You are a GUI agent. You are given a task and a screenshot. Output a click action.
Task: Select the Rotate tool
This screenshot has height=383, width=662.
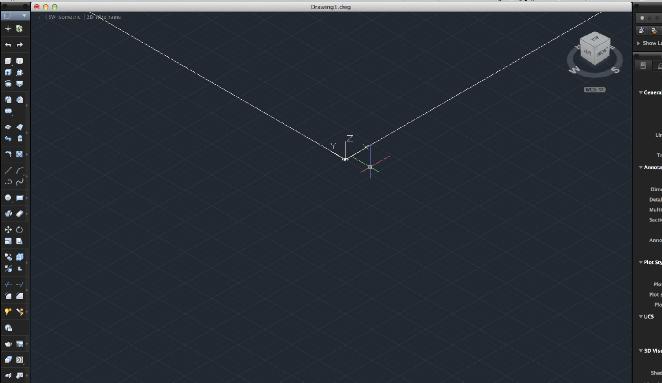[20, 229]
